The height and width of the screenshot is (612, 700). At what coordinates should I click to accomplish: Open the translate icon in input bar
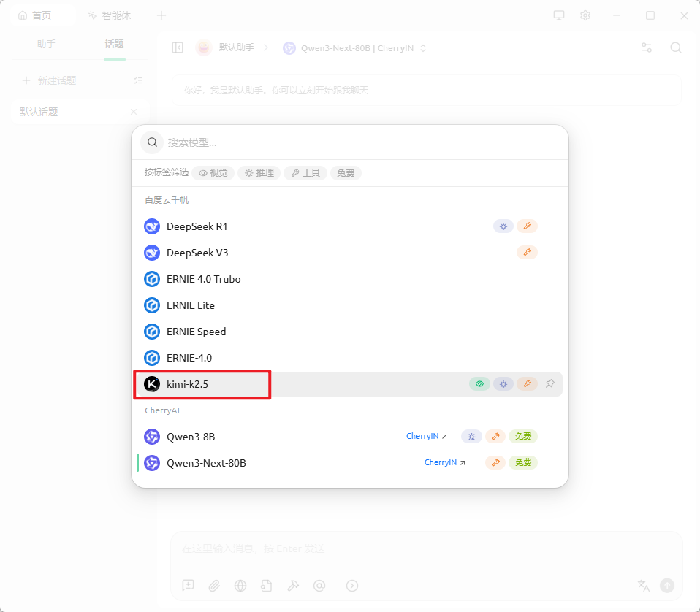[x=643, y=585]
